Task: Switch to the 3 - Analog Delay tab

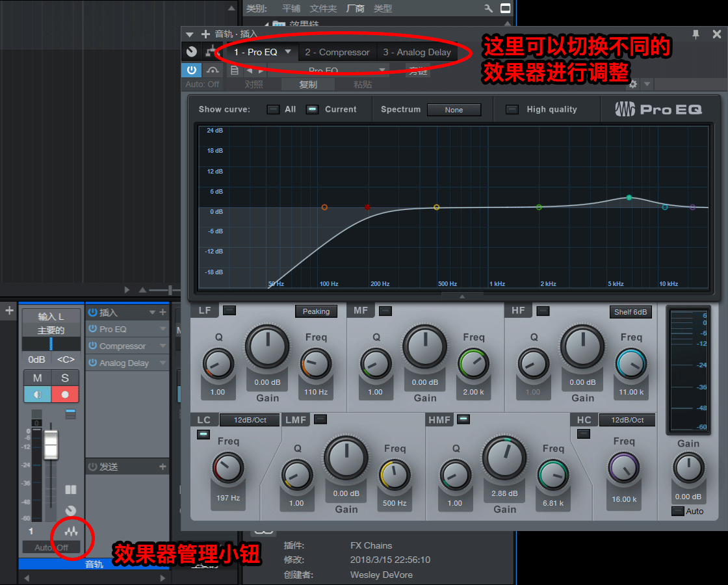Action: coord(417,53)
